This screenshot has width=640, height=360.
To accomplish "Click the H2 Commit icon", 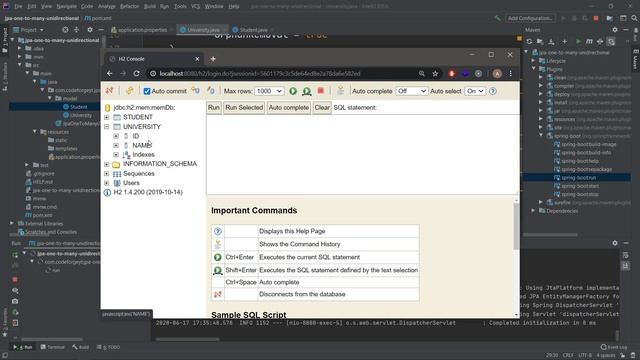I will [x=211, y=91].
